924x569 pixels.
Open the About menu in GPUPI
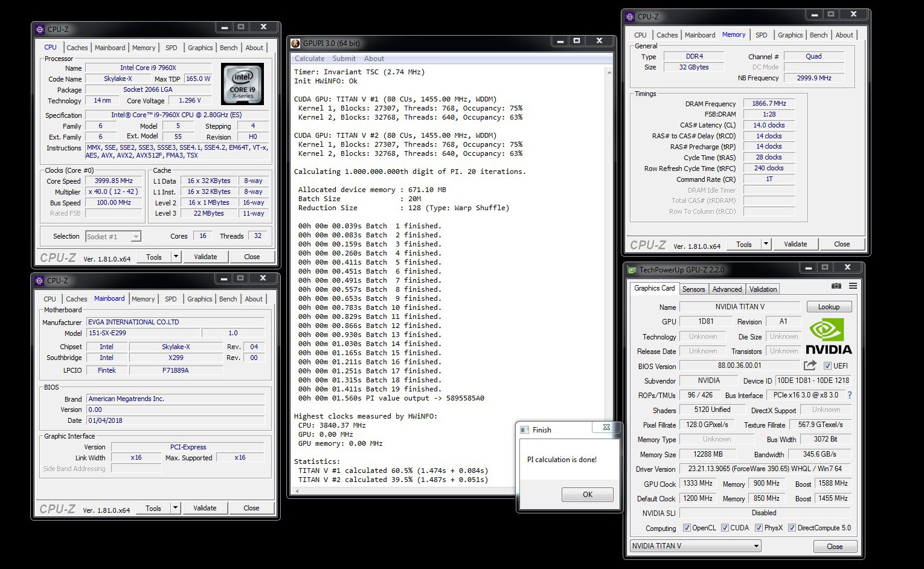374,59
